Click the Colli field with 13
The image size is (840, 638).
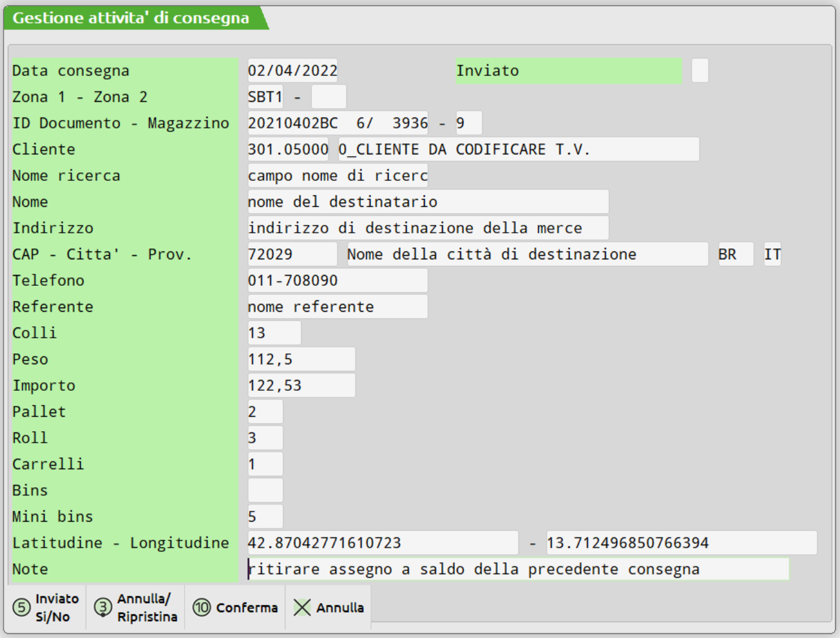click(274, 333)
